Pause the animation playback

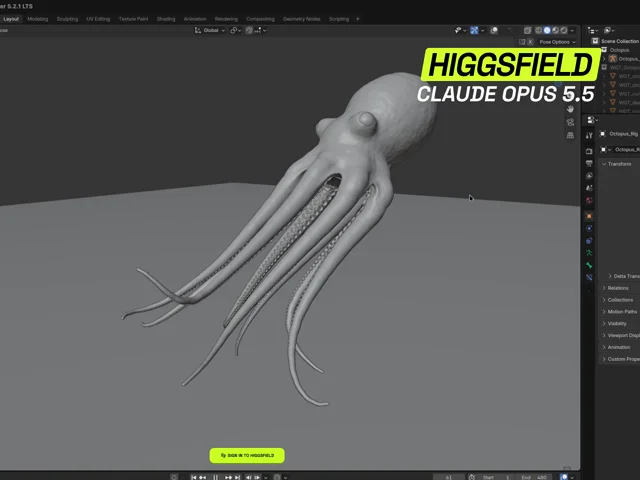click(216, 477)
